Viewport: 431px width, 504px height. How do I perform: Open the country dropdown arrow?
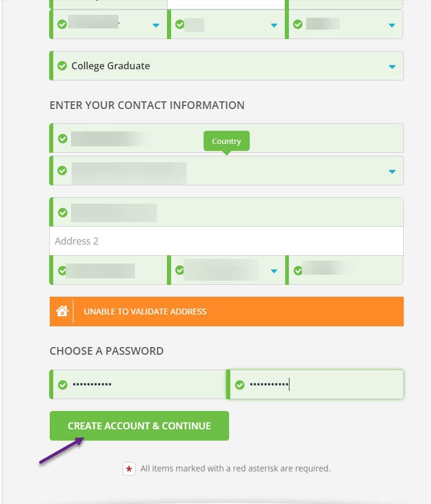coord(392,171)
